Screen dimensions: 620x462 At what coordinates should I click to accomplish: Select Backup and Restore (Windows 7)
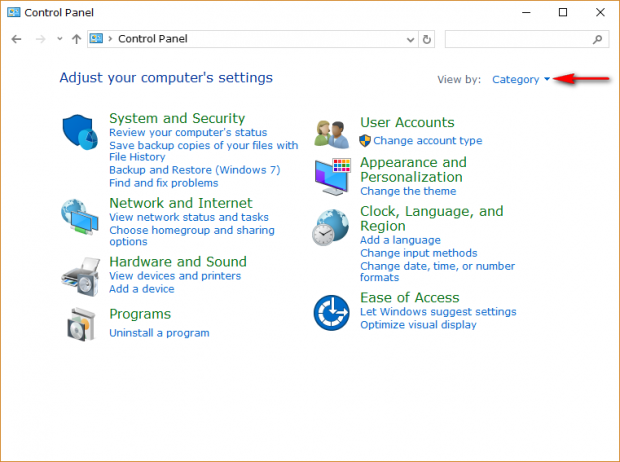[195, 170]
